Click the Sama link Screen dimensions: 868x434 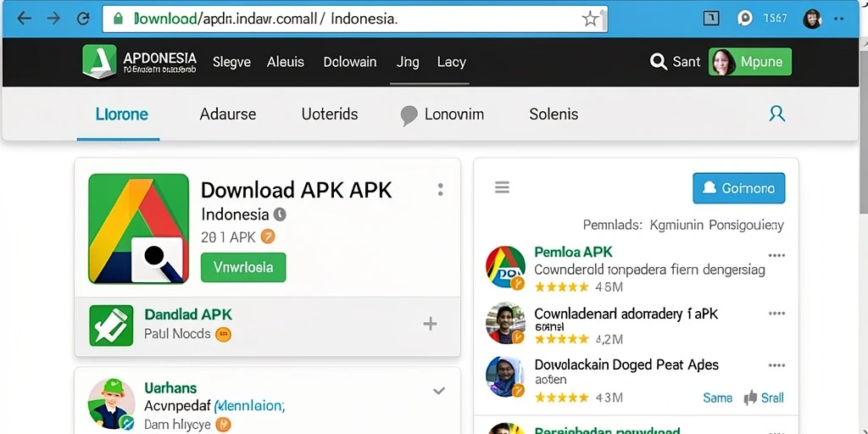click(717, 398)
